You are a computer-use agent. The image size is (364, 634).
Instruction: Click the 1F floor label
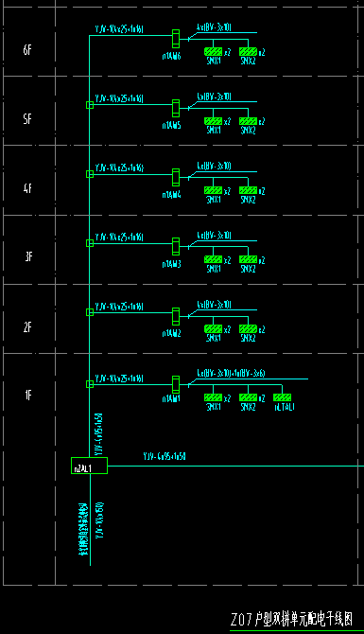coord(27,395)
